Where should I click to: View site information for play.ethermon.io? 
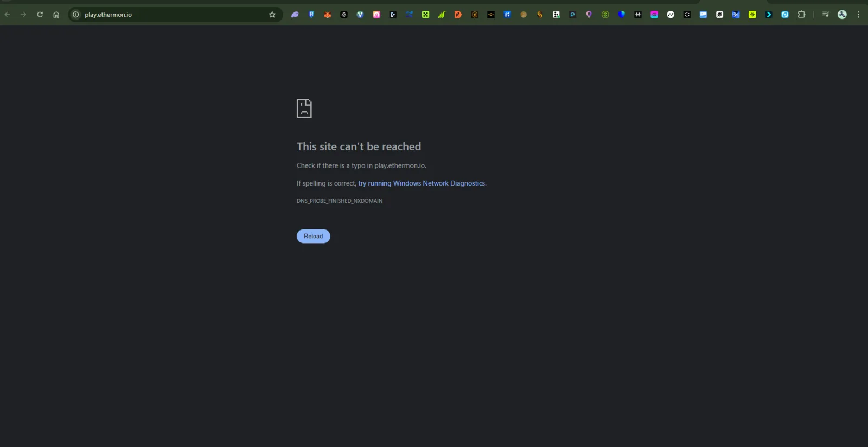pyautogui.click(x=76, y=15)
